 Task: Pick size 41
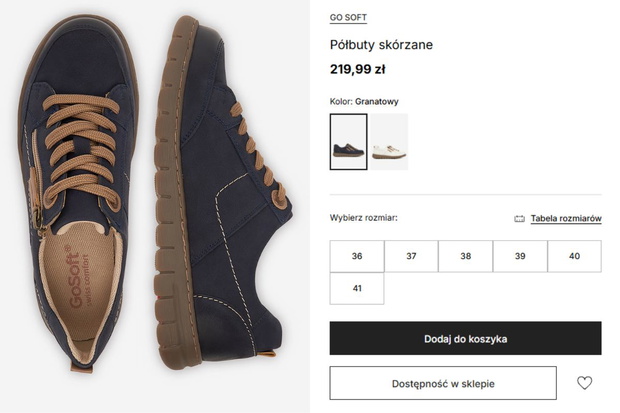[357, 288]
